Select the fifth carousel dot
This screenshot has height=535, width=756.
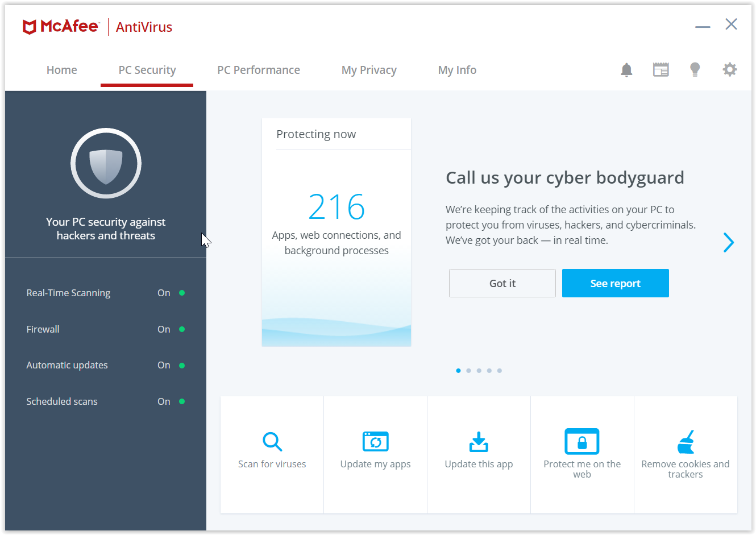click(500, 371)
